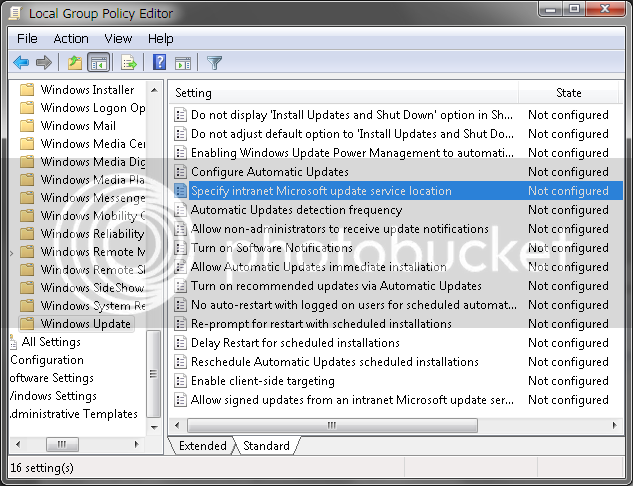Select Windows Reliability tree folder
Screen dimensions: 633x486
[82, 234]
